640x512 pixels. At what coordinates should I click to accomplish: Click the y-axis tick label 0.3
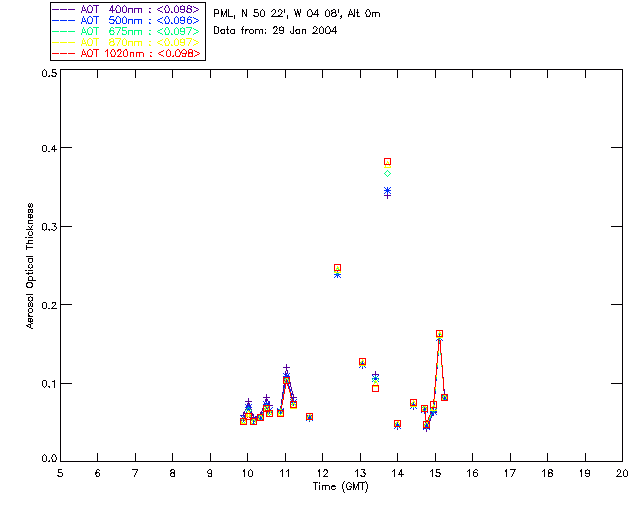(49, 227)
